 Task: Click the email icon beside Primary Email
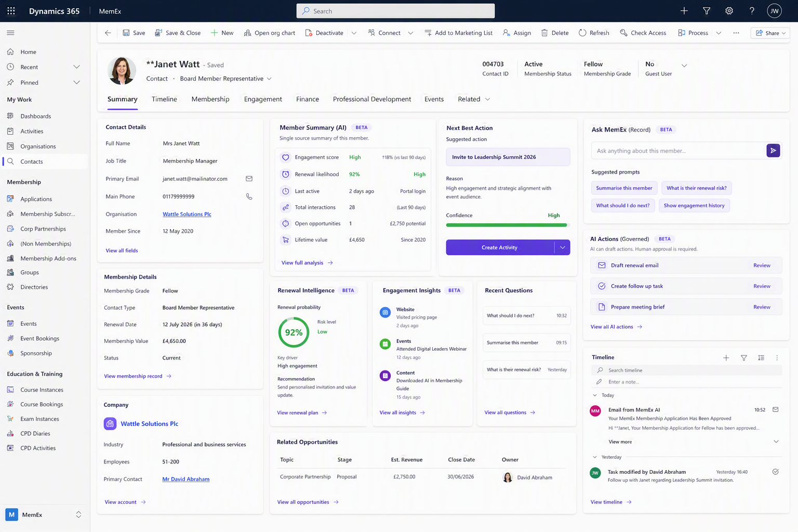click(x=249, y=179)
